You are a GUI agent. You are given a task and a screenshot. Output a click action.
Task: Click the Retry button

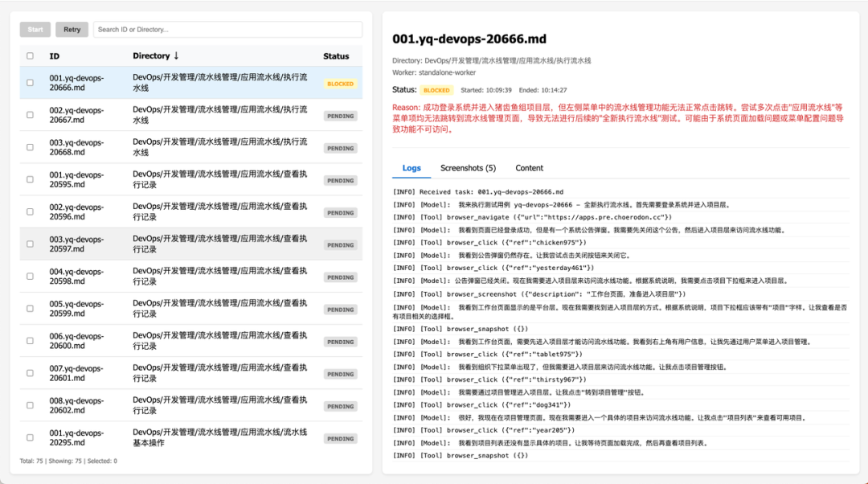click(x=72, y=30)
